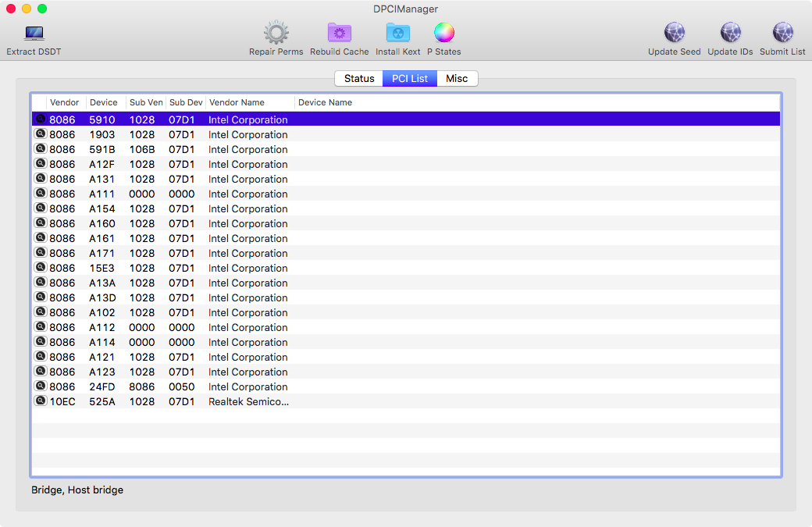
Task: Switch to the Misc tab
Action: (x=457, y=79)
